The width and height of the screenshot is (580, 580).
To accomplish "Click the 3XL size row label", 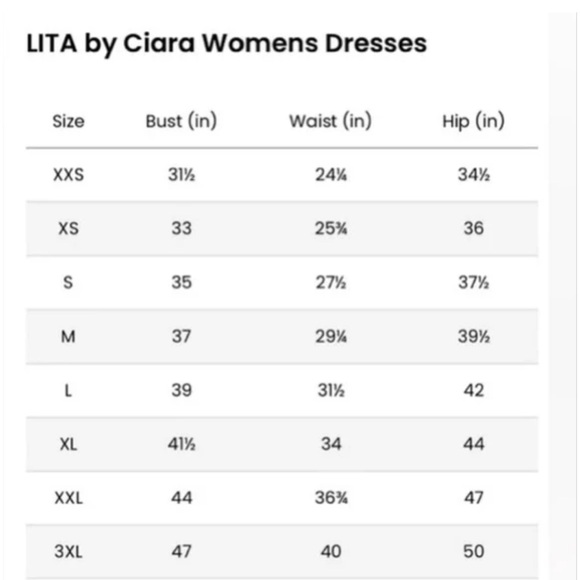I will coord(68,552).
